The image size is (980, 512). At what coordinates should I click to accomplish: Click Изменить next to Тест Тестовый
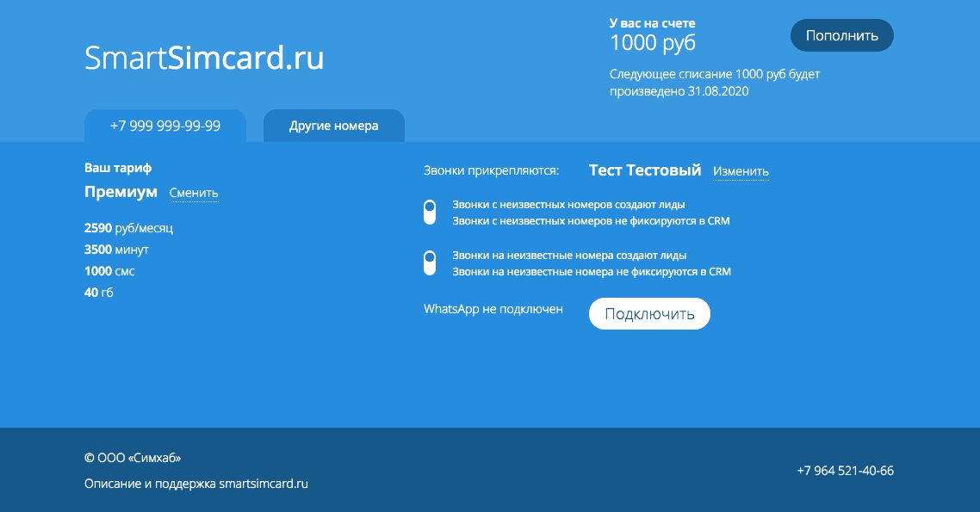tap(741, 171)
